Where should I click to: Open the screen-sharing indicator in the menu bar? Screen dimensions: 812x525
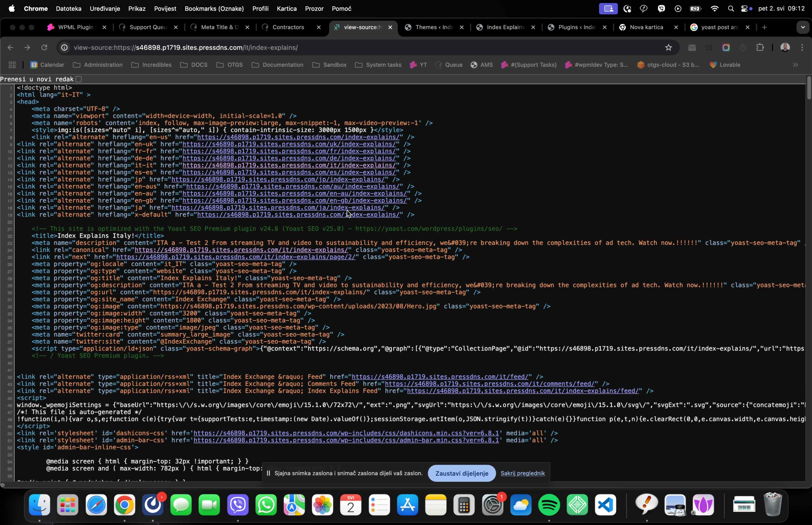coord(608,9)
